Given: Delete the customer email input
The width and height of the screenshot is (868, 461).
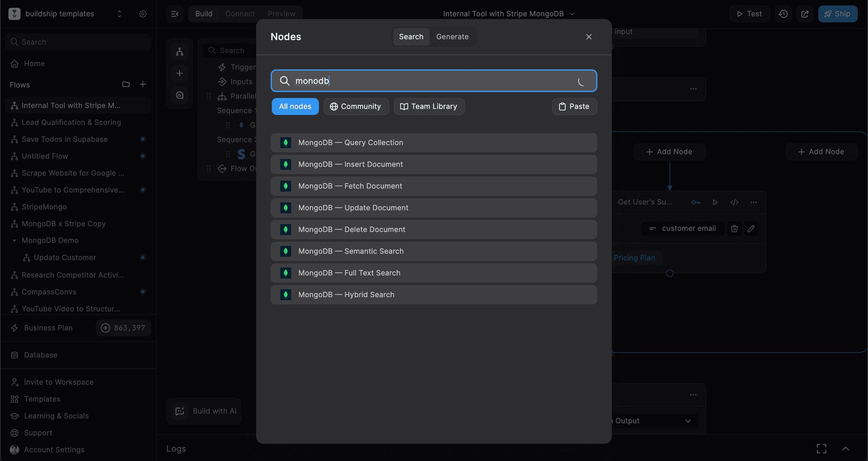Looking at the screenshot, I should 734,229.
